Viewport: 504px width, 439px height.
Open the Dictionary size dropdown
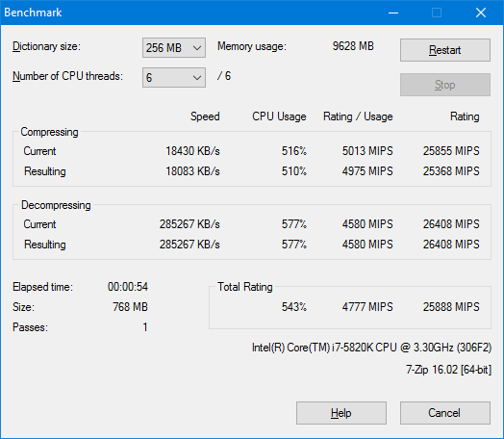point(174,47)
